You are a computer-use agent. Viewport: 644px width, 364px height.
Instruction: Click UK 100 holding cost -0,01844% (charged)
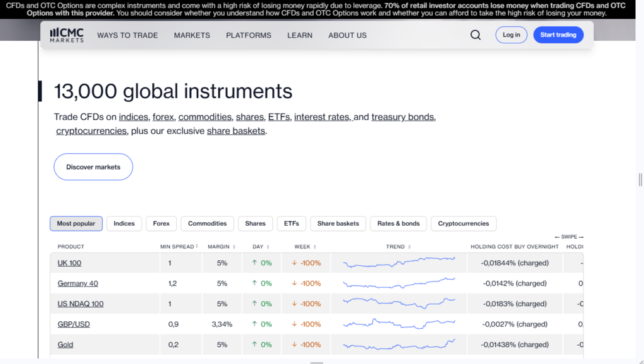pos(514,263)
